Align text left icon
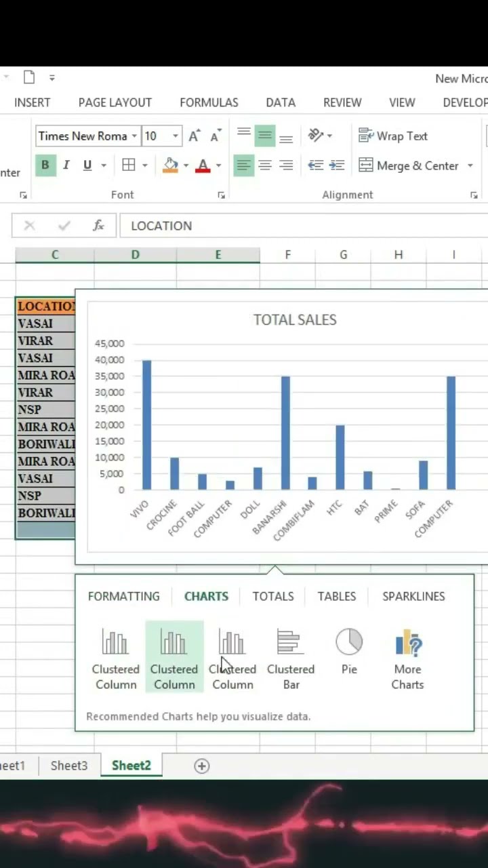488x868 pixels. pos(244,165)
